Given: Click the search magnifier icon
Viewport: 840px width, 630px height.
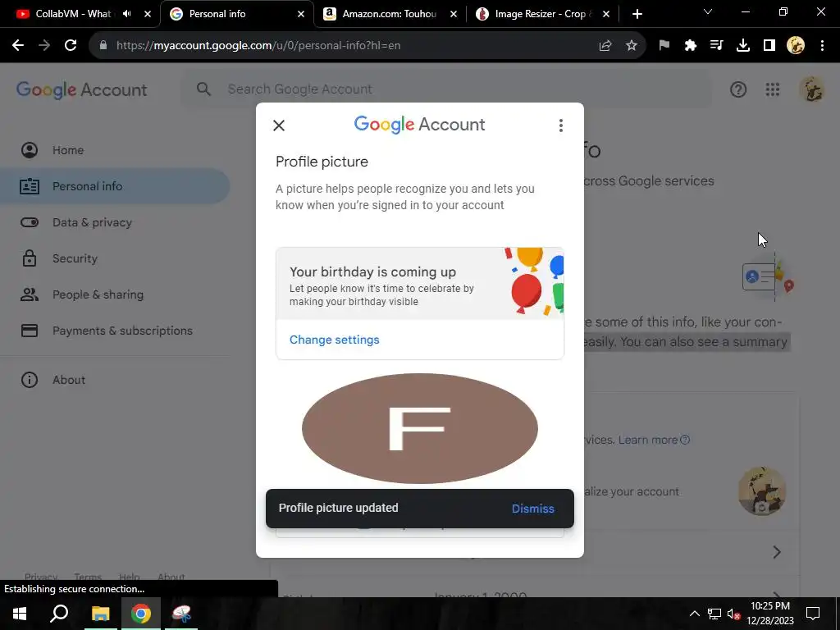Looking at the screenshot, I should pyautogui.click(x=203, y=89).
